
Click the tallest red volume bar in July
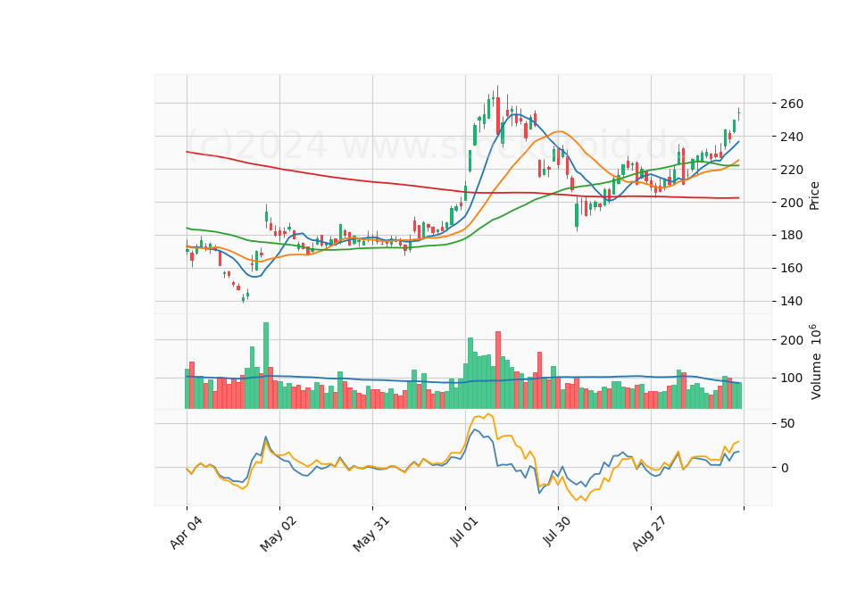pyautogui.click(x=498, y=370)
